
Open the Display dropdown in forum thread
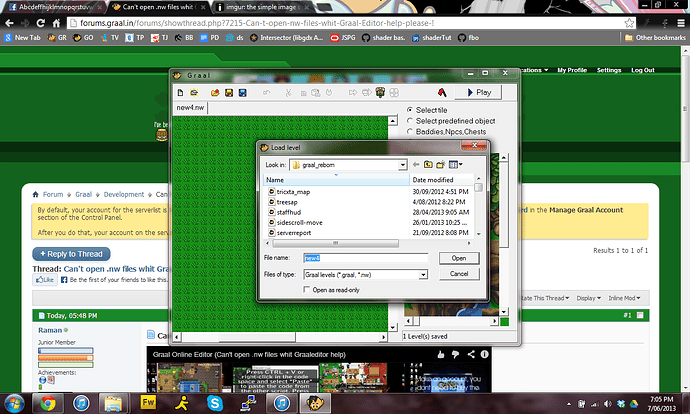[x=588, y=298]
